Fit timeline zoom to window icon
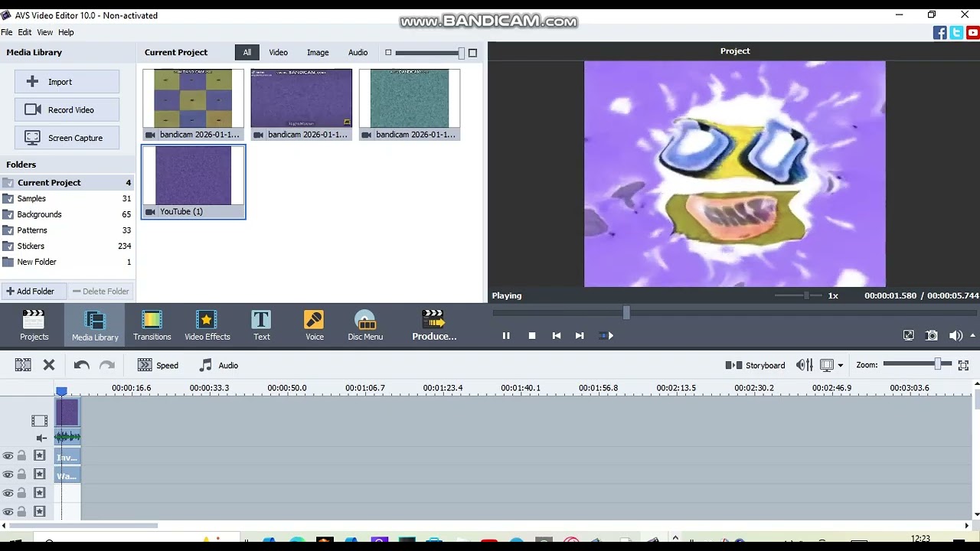The image size is (980, 551). tap(963, 365)
